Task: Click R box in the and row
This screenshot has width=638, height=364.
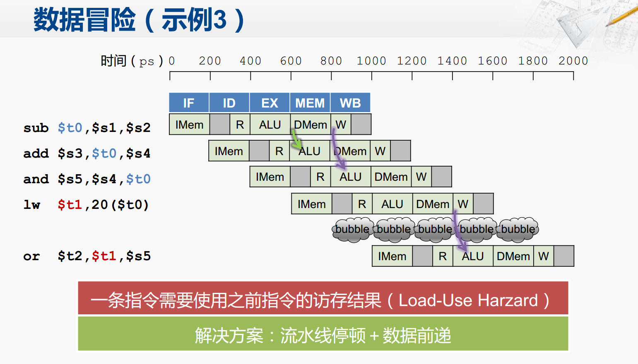Action: point(320,177)
